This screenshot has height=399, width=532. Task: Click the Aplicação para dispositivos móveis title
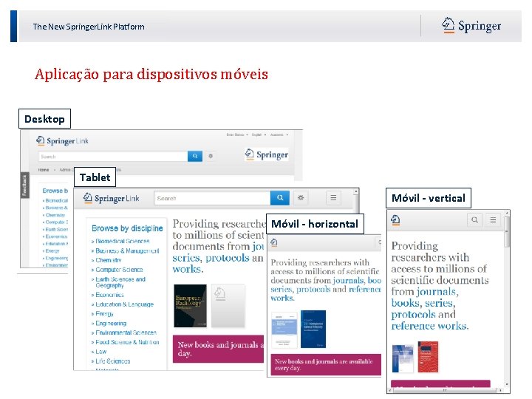point(151,75)
